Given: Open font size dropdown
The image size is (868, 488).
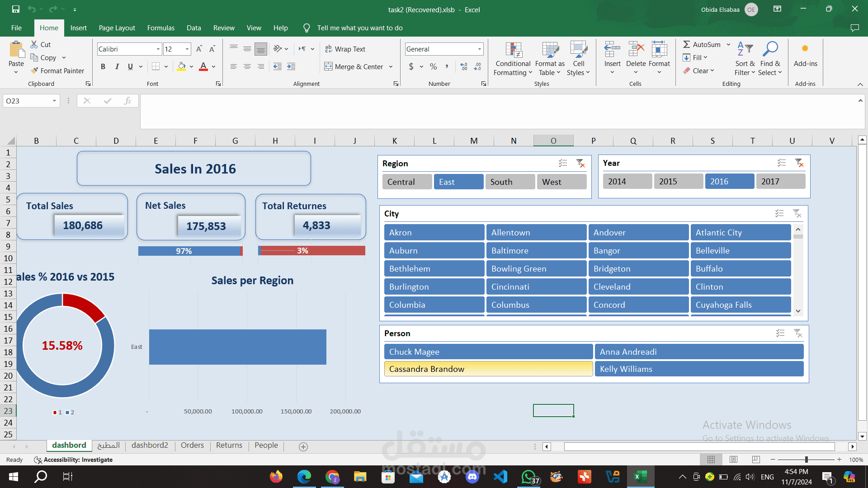Looking at the screenshot, I should click(187, 49).
